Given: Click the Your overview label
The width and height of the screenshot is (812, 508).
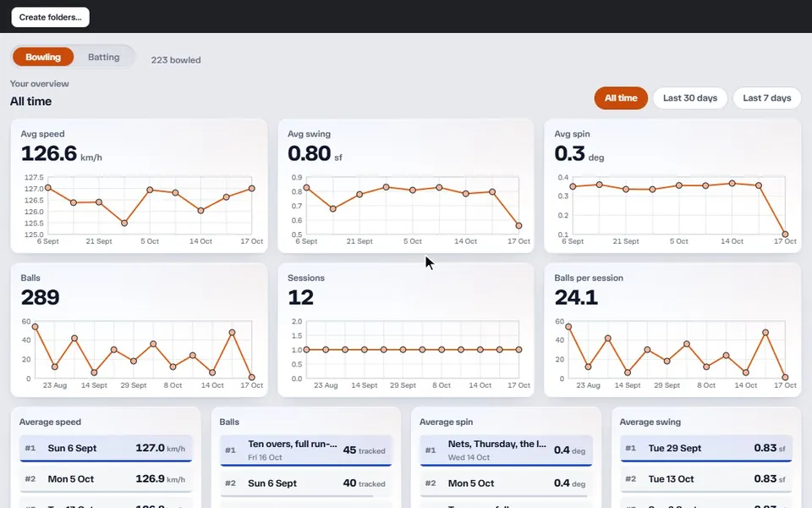Looking at the screenshot, I should 40,84.
